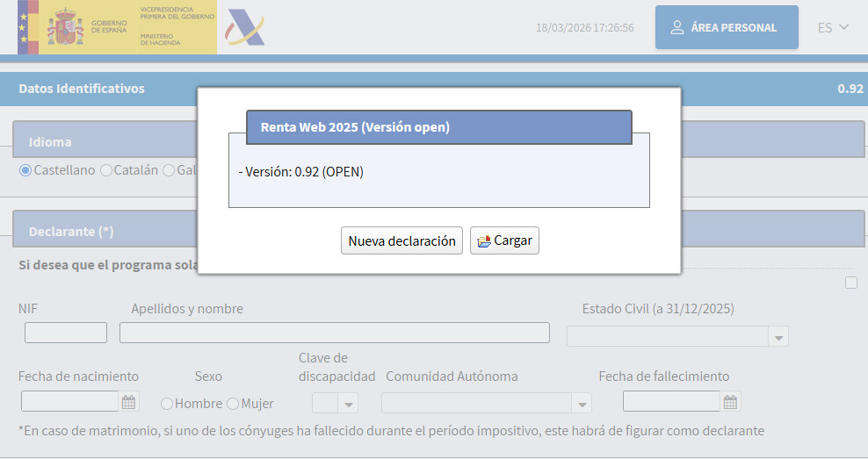The width and height of the screenshot is (868, 459).
Task: Click the Renta Web 2025 dialog title
Action: point(356,127)
